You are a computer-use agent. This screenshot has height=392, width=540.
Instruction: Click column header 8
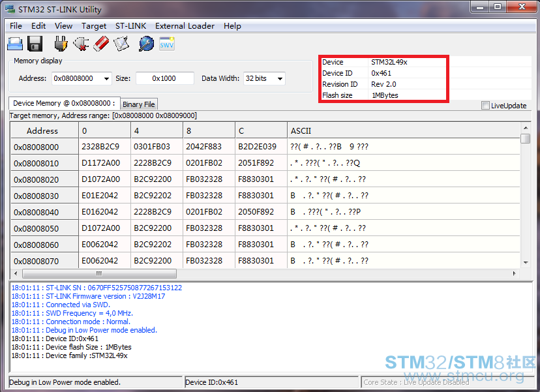coord(209,131)
